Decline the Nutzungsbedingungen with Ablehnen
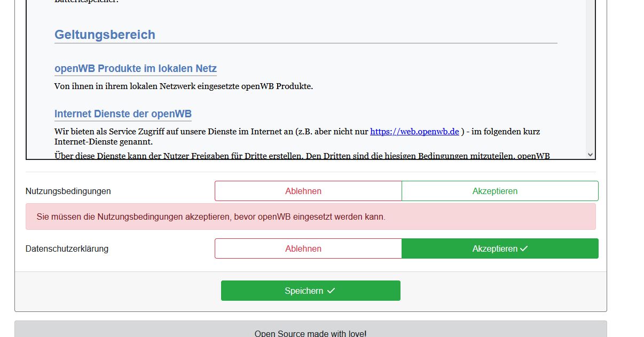This screenshot has height=337, width=644. click(308, 191)
